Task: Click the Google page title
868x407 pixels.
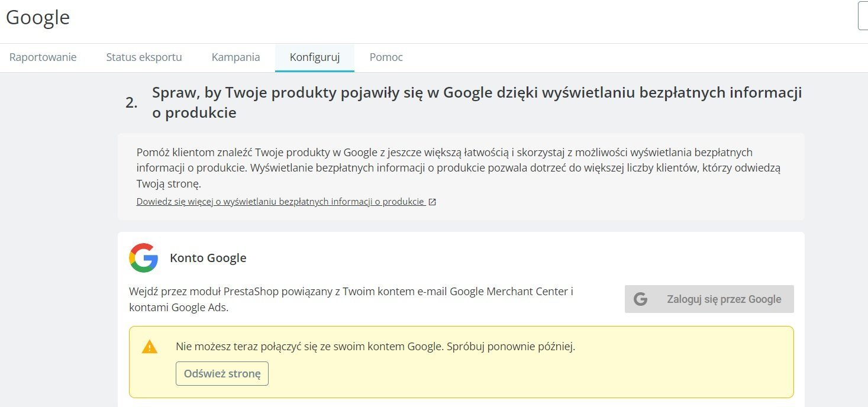Action: 38,17
